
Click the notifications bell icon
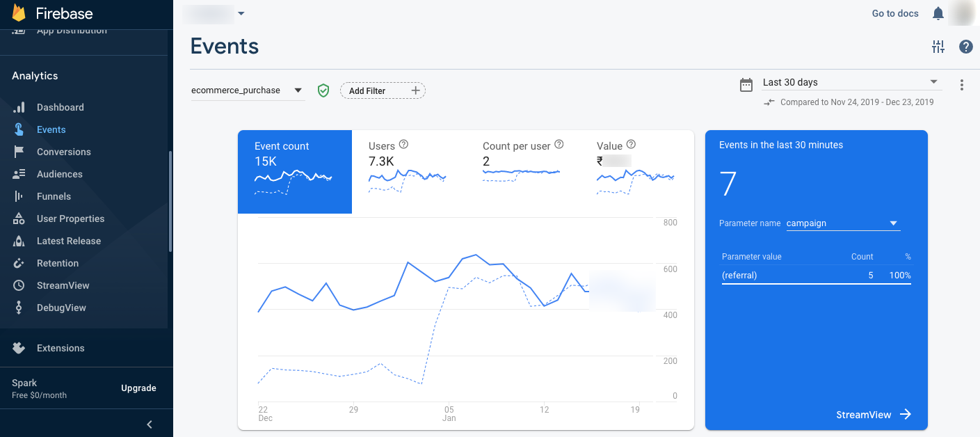click(938, 13)
